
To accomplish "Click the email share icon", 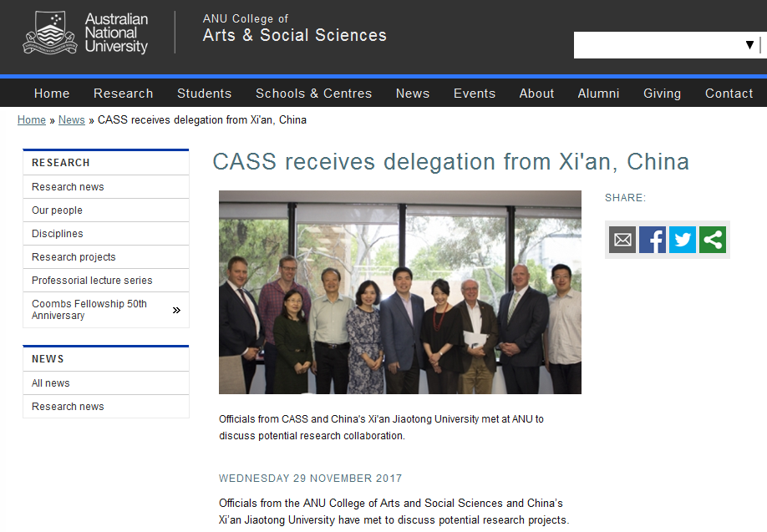I will [x=622, y=240].
